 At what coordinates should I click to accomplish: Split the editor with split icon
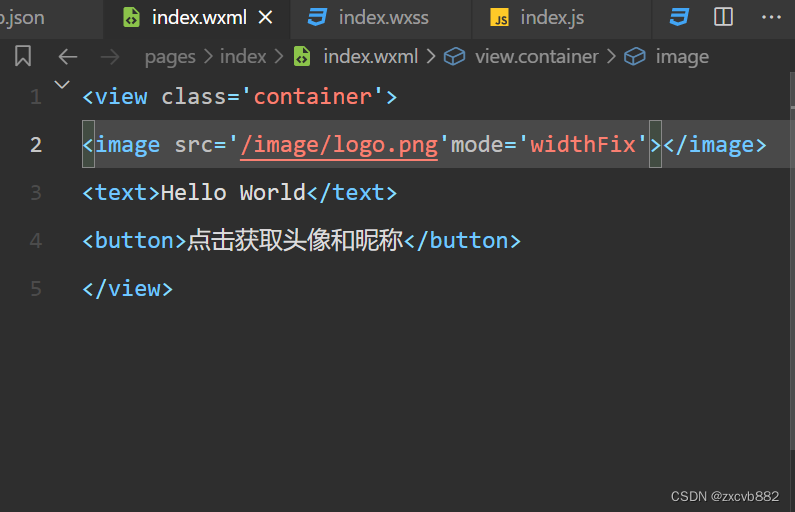pos(723,17)
